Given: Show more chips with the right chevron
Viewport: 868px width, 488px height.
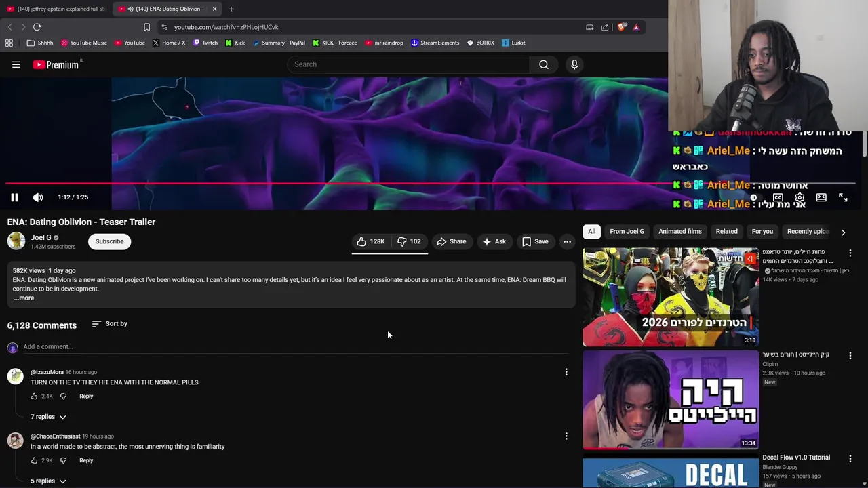Looking at the screenshot, I should tap(843, 232).
